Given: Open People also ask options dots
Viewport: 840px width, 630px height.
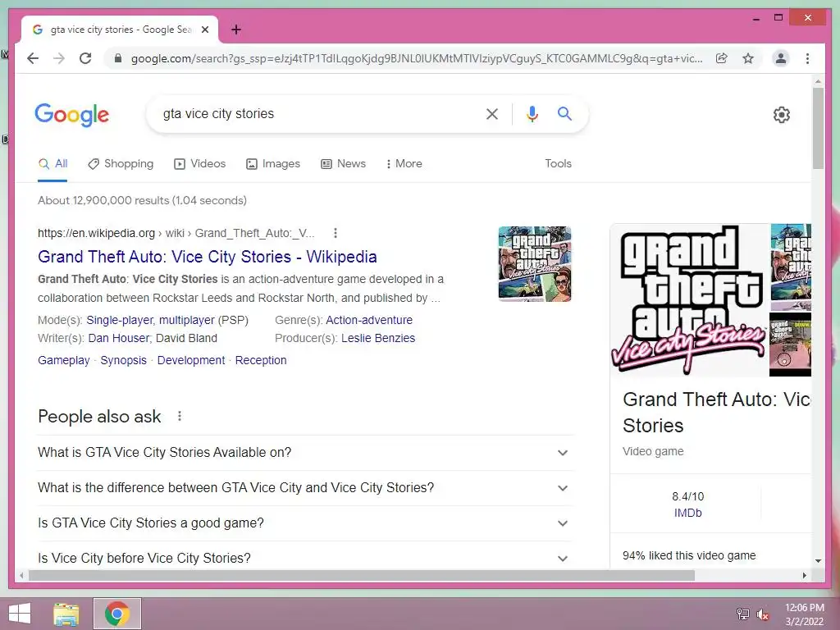Looking at the screenshot, I should (180, 416).
